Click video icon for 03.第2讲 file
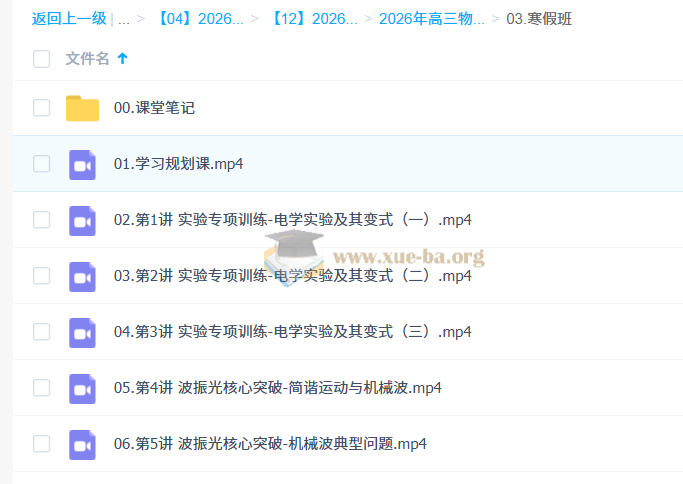The width and height of the screenshot is (683, 484). pos(82,276)
